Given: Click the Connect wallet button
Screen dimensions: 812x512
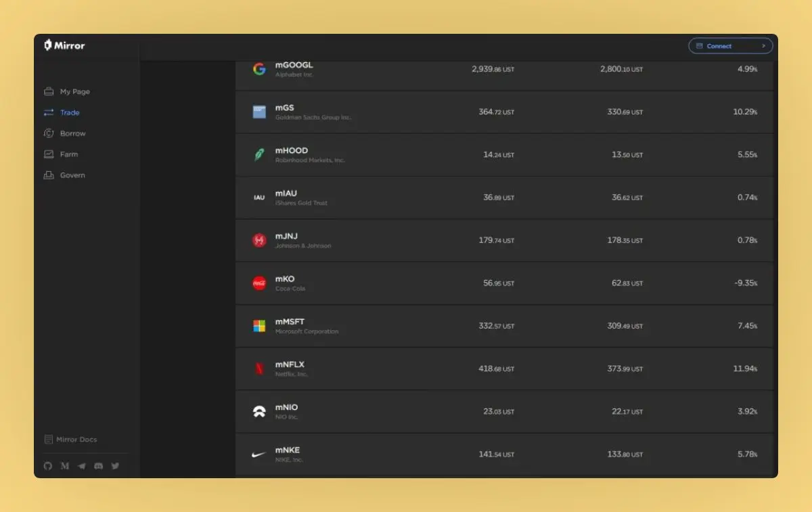Looking at the screenshot, I should tap(731, 46).
